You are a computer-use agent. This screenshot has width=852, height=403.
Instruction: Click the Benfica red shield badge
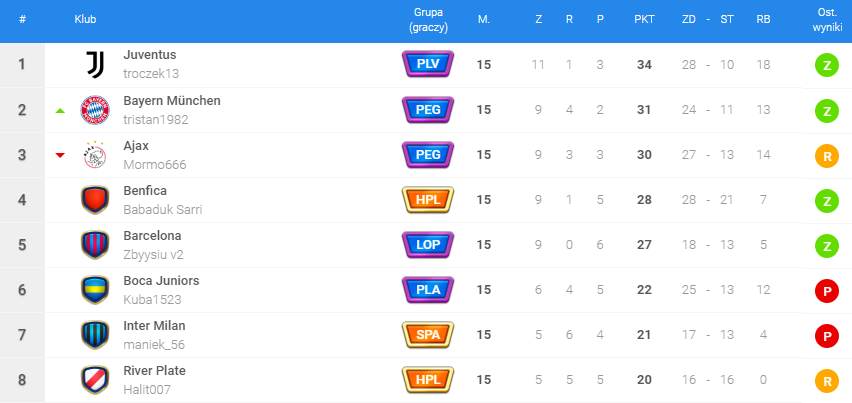coord(94,200)
